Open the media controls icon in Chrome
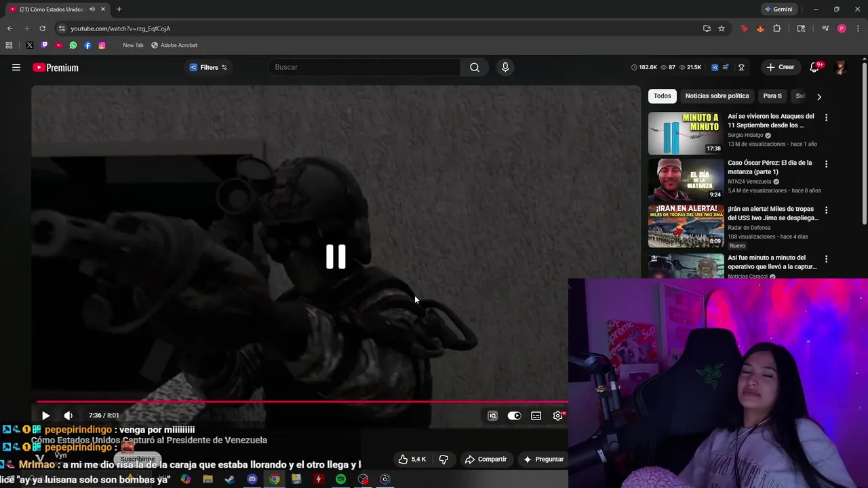This screenshot has height=488, width=868. tap(825, 28)
